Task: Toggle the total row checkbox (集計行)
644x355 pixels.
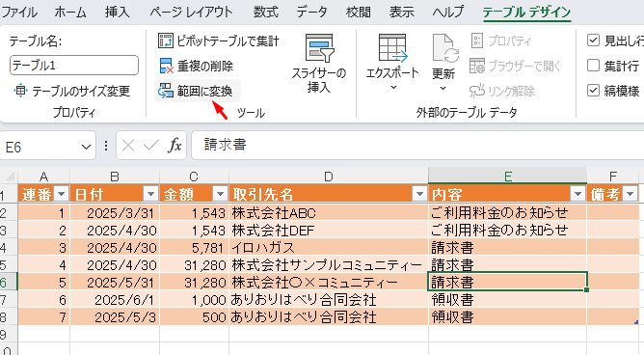Action: [593, 66]
